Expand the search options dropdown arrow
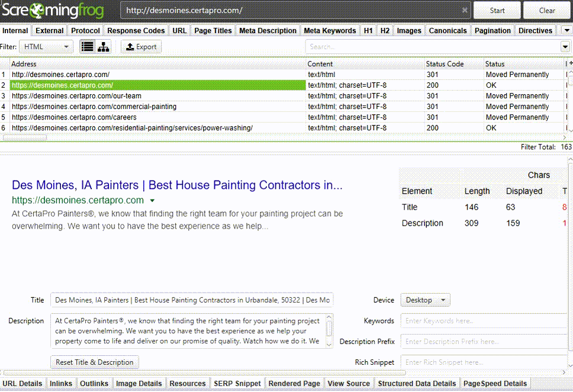 pos(565,47)
